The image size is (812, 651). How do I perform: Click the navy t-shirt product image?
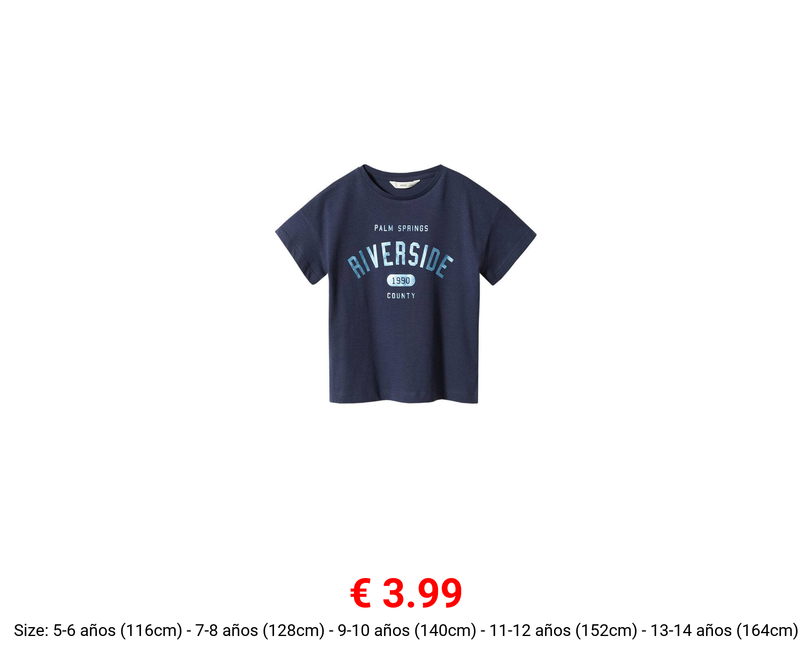click(x=406, y=284)
